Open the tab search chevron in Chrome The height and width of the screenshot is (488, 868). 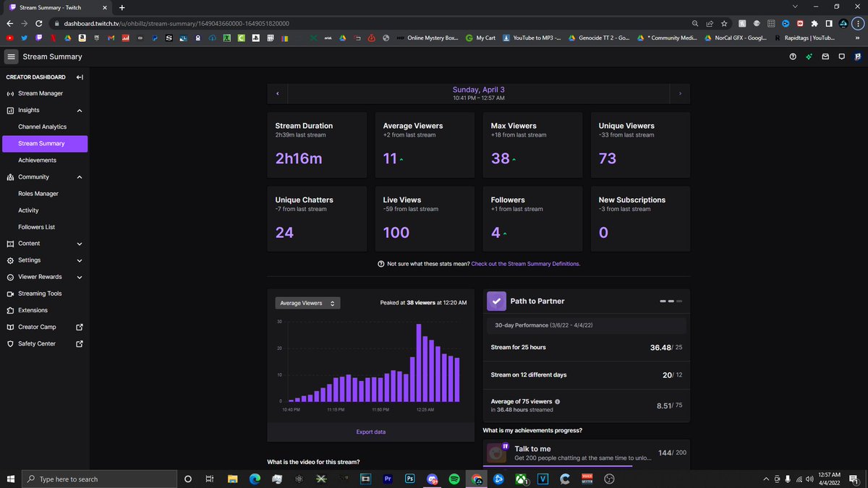click(x=795, y=7)
